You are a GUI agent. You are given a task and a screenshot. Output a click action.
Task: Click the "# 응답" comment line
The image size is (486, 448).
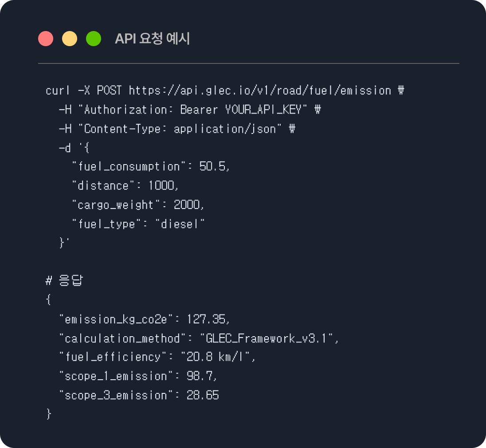tap(64, 280)
